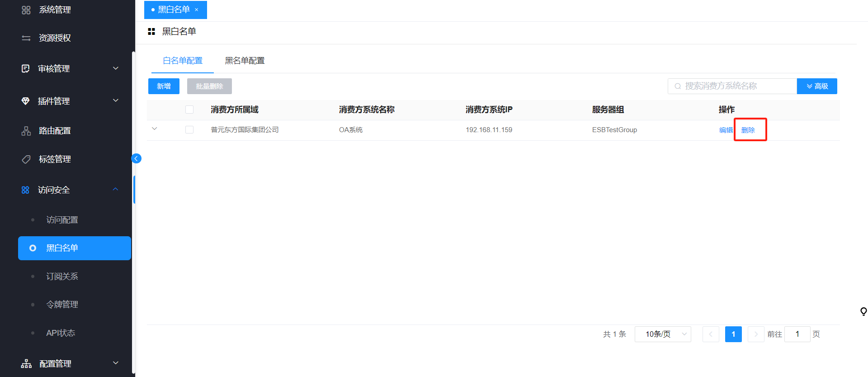Click the sidebar vertical scrollbar
Image resolution: width=868 pixels, height=377 pixels.
tap(133, 213)
